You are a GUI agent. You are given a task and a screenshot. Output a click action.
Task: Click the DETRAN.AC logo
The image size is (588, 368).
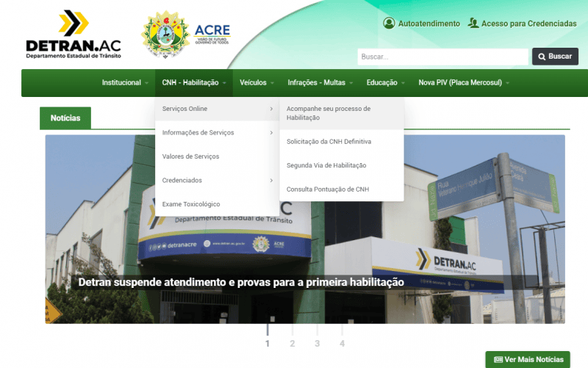73,35
